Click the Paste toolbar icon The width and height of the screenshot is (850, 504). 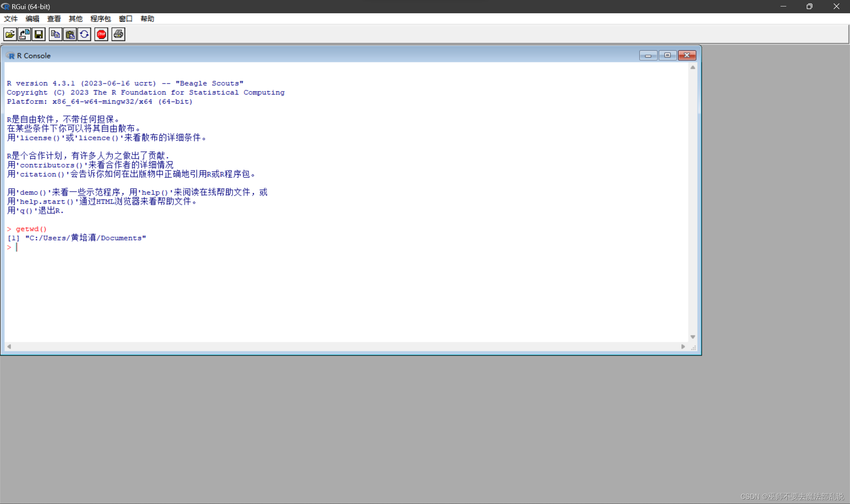coord(70,35)
